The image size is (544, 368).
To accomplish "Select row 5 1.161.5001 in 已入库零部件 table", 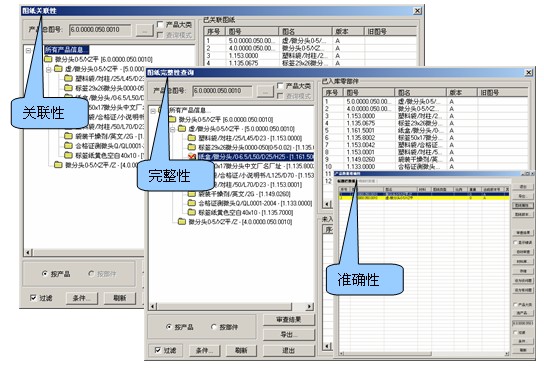I will (x=426, y=130).
